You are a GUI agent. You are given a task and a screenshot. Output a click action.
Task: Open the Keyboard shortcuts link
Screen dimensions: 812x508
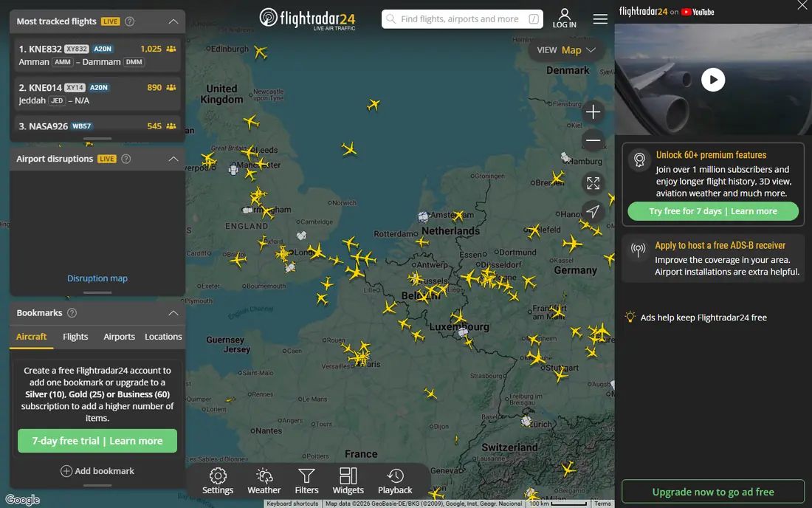pyautogui.click(x=292, y=504)
